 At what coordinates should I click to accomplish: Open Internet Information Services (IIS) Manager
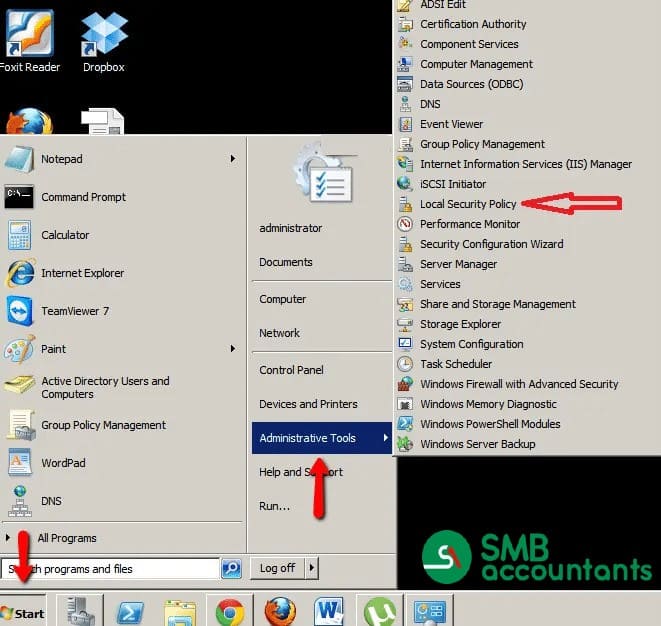tap(526, 164)
